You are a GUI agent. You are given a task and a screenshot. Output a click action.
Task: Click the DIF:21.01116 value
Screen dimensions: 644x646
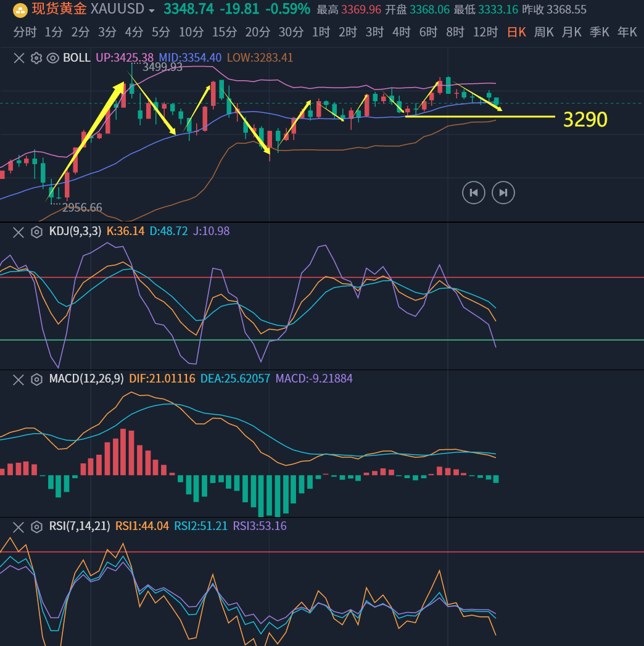pyautogui.click(x=162, y=379)
